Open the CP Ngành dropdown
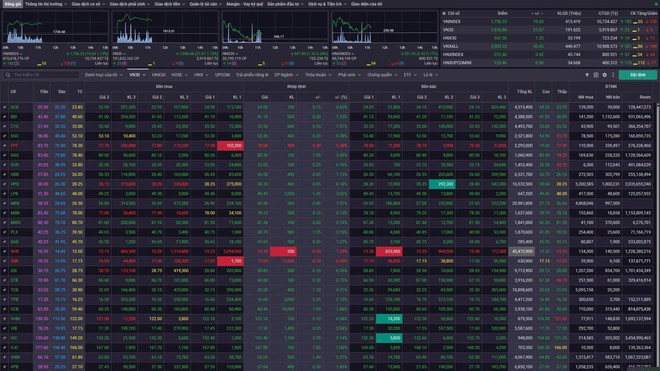Viewport: 660px width, 371px height. click(x=286, y=75)
